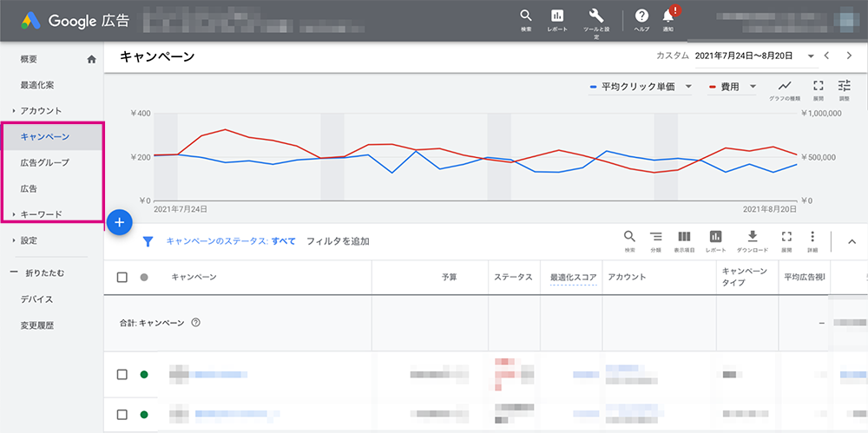The height and width of the screenshot is (433, 868).
Task: Sort by キャンペーン タイプ column header
Action: (x=745, y=277)
